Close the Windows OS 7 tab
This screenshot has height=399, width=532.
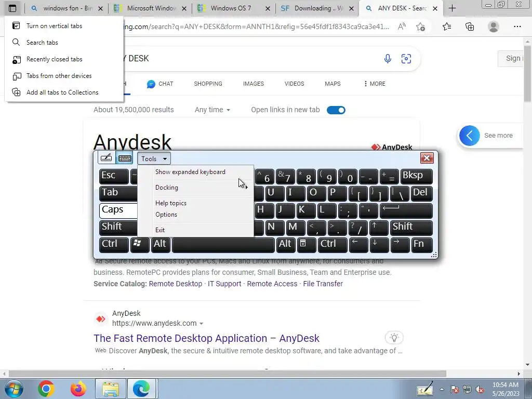click(x=268, y=8)
